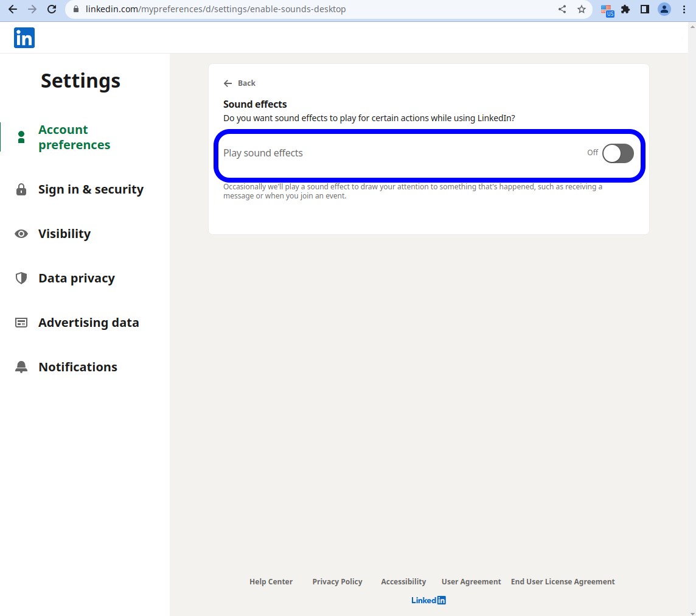
Task: Click the sound effects question text
Action: pos(369,118)
